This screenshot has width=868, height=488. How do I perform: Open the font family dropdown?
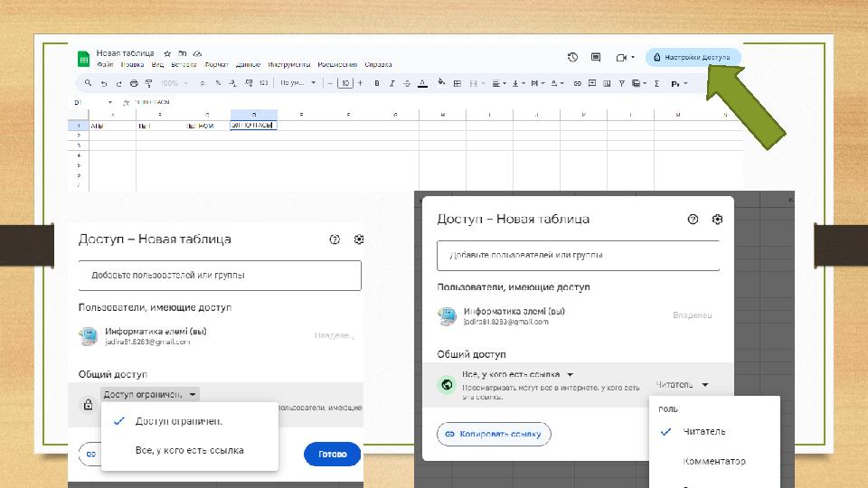[297, 83]
